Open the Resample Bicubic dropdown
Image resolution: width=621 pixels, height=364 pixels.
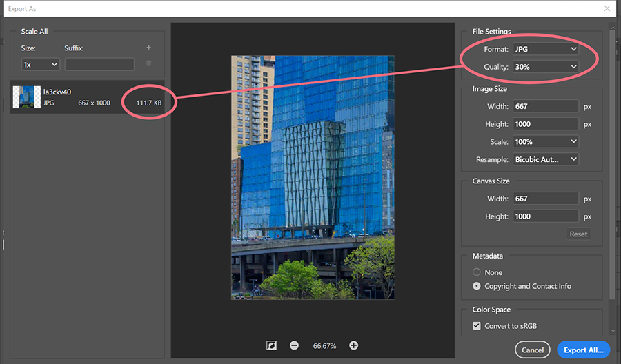coord(545,159)
